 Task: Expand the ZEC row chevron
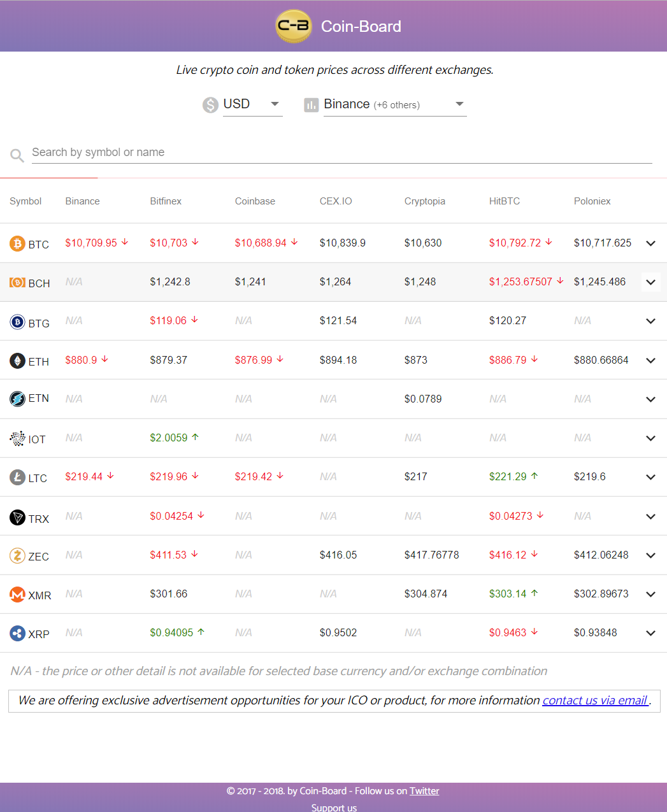650,555
